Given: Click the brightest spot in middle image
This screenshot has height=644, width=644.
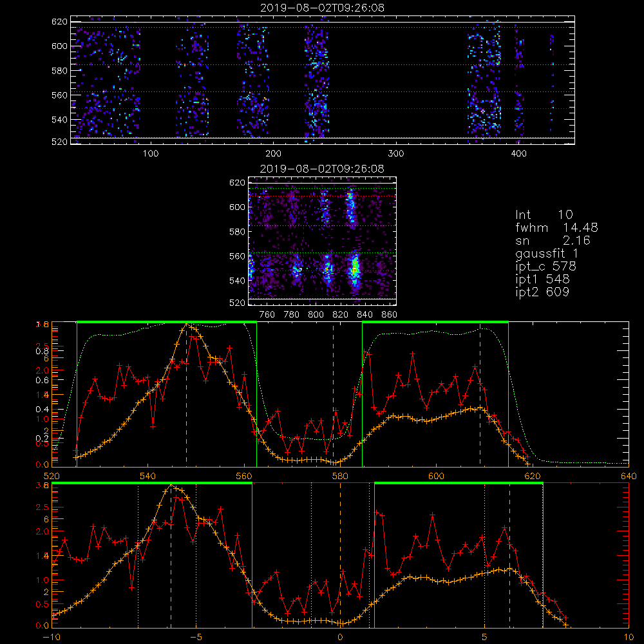Looking at the screenshot, I should [355, 270].
